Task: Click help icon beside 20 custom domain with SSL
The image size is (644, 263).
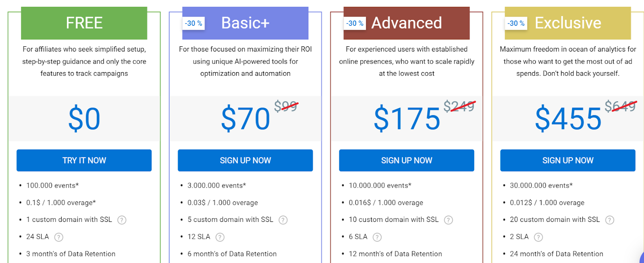Action: pyautogui.click(x=610, y=220)
